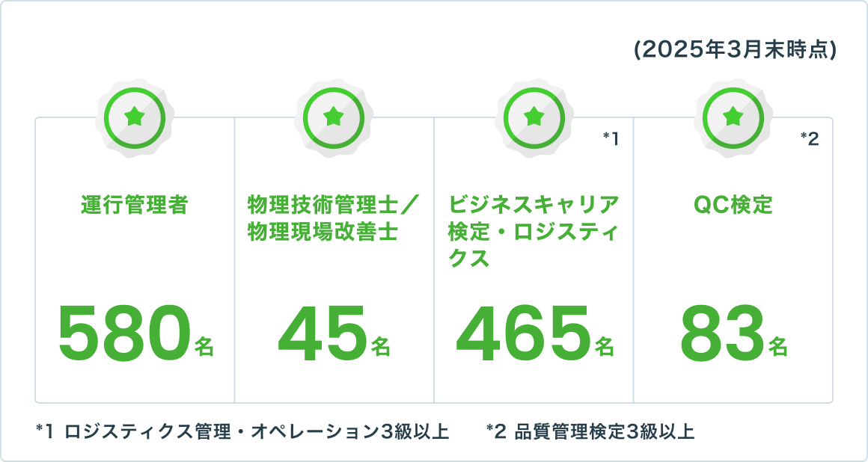Select the 運行管理者 heading
868x462 pixels.
135,205
